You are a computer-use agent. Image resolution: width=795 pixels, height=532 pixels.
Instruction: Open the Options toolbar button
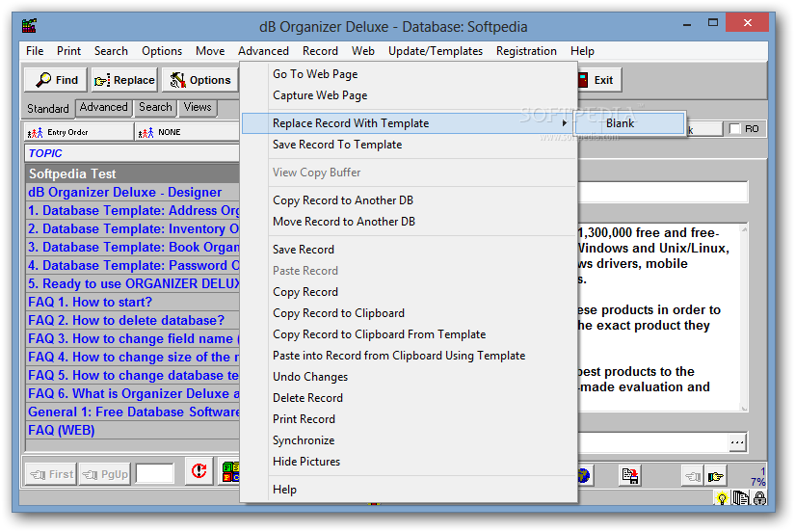click(x=199, y=80)
